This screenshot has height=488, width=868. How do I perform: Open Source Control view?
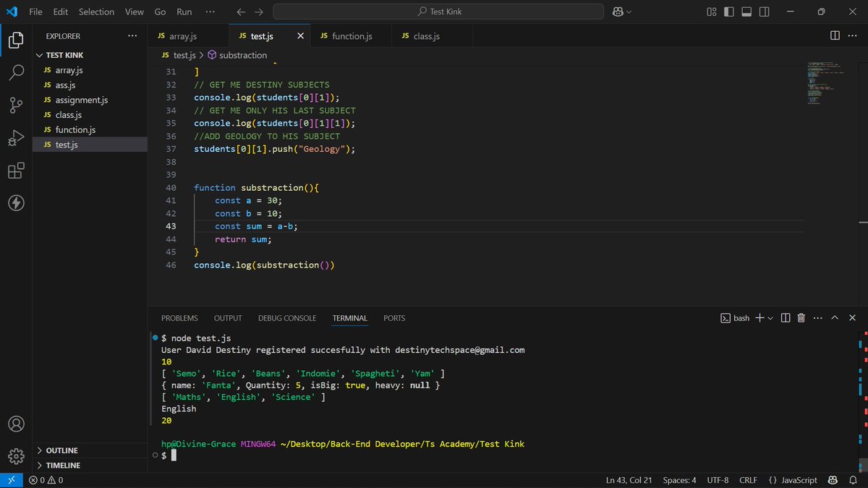(x=16, y=106)
